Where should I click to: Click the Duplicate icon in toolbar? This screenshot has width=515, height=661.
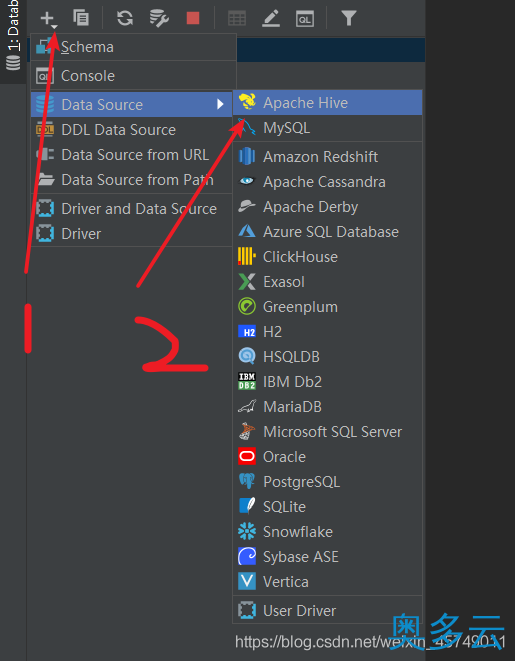coord(81,18)
